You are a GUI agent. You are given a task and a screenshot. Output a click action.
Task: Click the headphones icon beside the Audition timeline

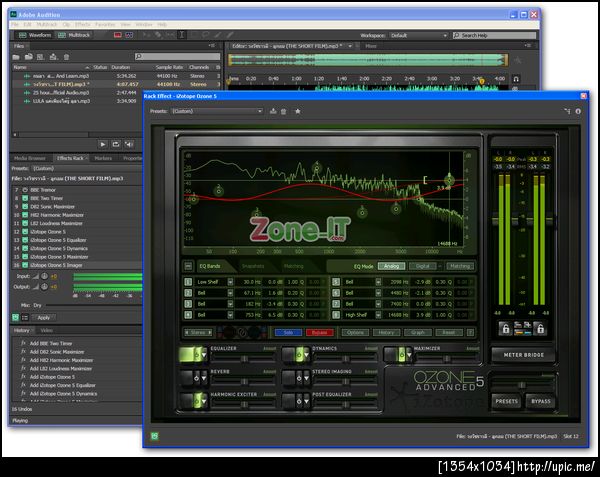tap(516, 79)
